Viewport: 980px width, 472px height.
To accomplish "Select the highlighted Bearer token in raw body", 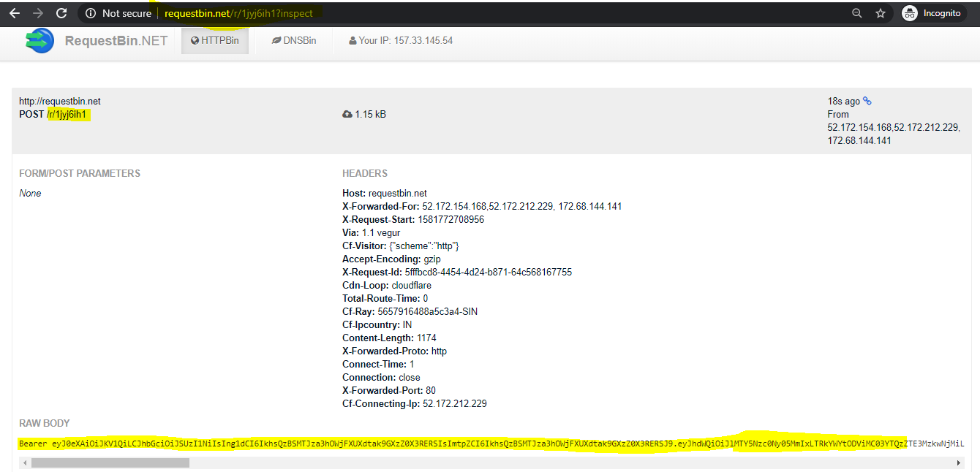I will pos(439,443).
